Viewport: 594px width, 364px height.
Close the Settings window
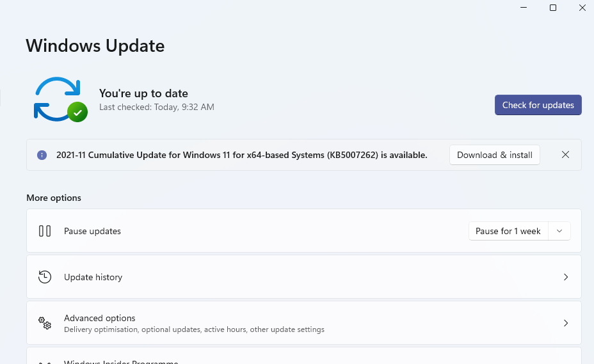(x=582, y=8)
